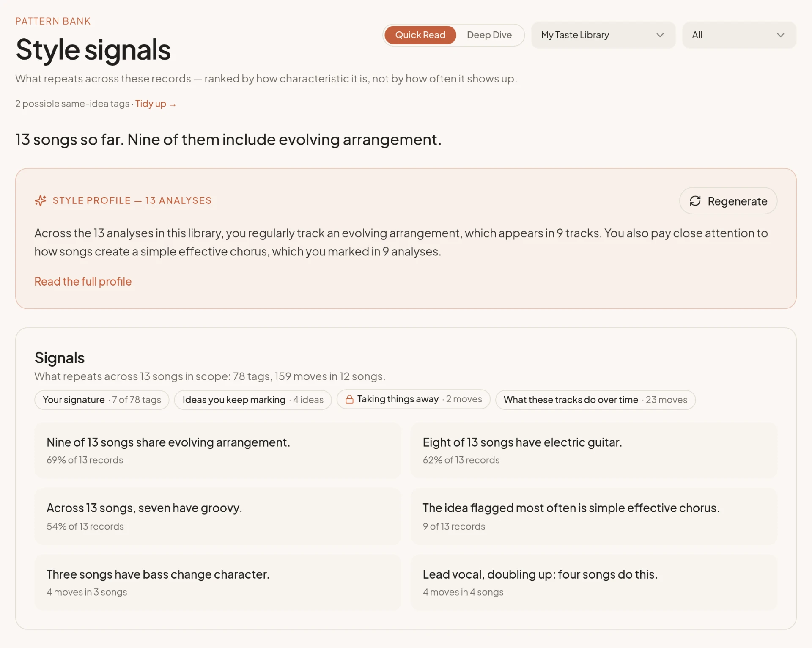Screen dimensions: 812x648
Task: Open the seven have groovy signal card
Action: 217,516
